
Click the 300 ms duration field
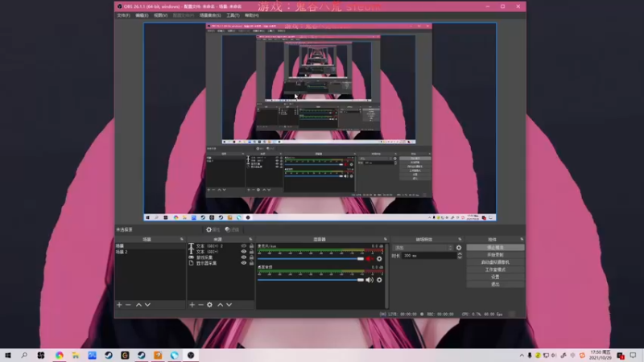point(429,256)
